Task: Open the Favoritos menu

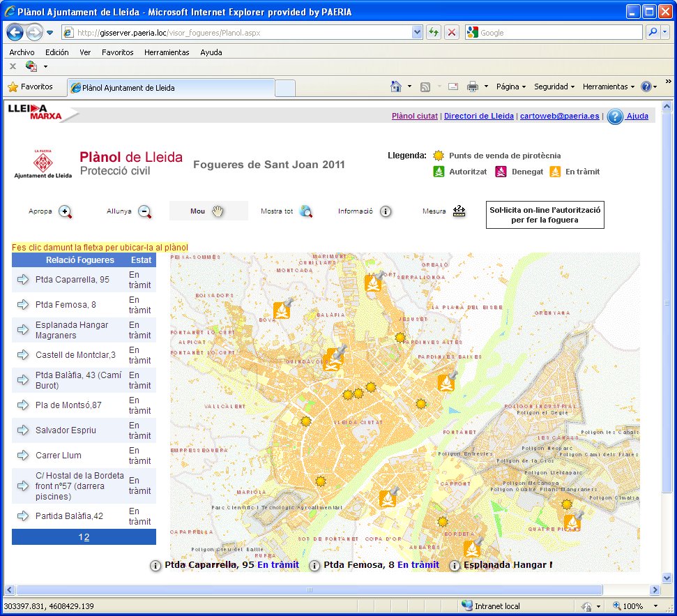Action: 117,52
